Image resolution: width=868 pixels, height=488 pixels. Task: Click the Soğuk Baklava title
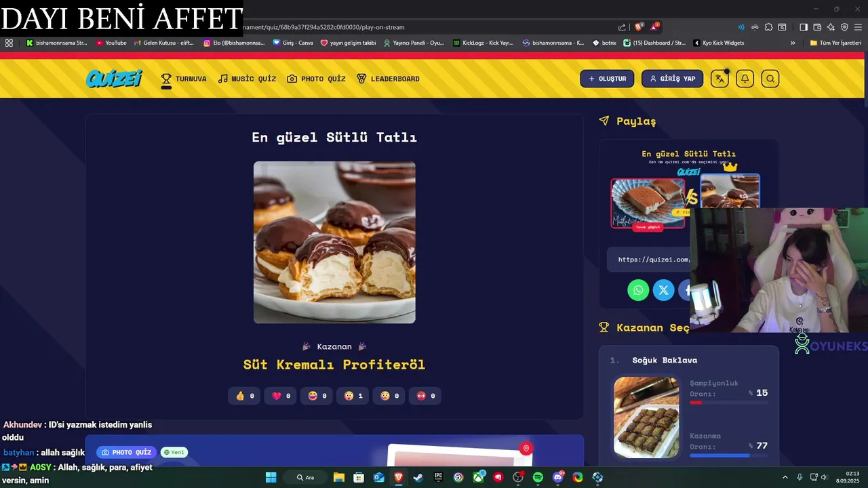[x=665, y=360]
